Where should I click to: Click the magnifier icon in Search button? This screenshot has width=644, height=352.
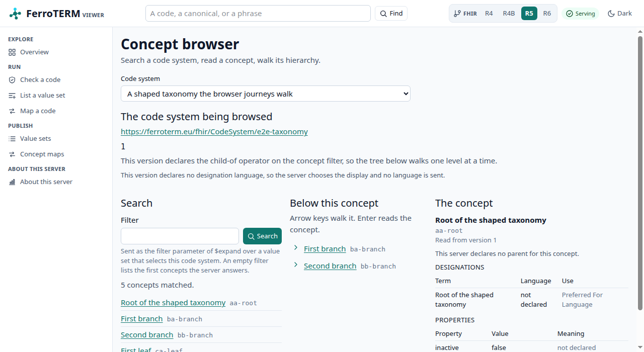(251, 236)
